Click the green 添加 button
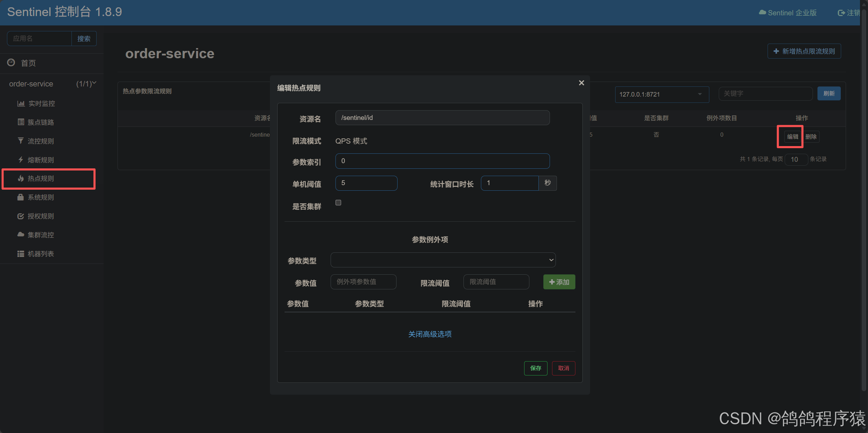The image size is (868, 433). click(559, 282)
